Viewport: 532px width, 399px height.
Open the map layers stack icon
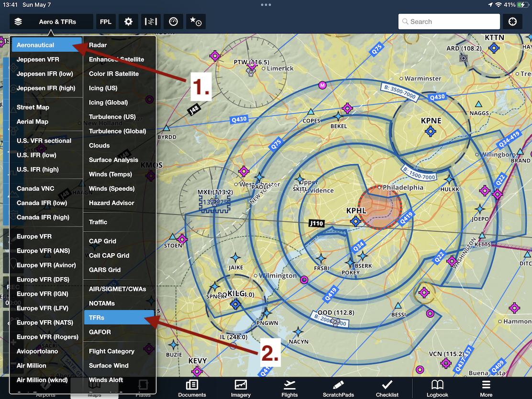(x=18, y=22)
